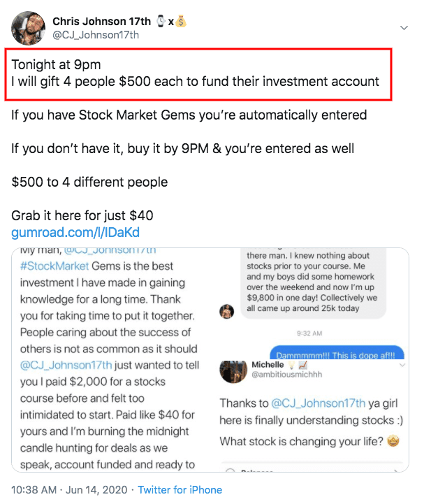This screenshot has height=504, width=424.
Task: Open the @CJ_Johnson17th handle under the name
Action: click(x=96, y=35)
